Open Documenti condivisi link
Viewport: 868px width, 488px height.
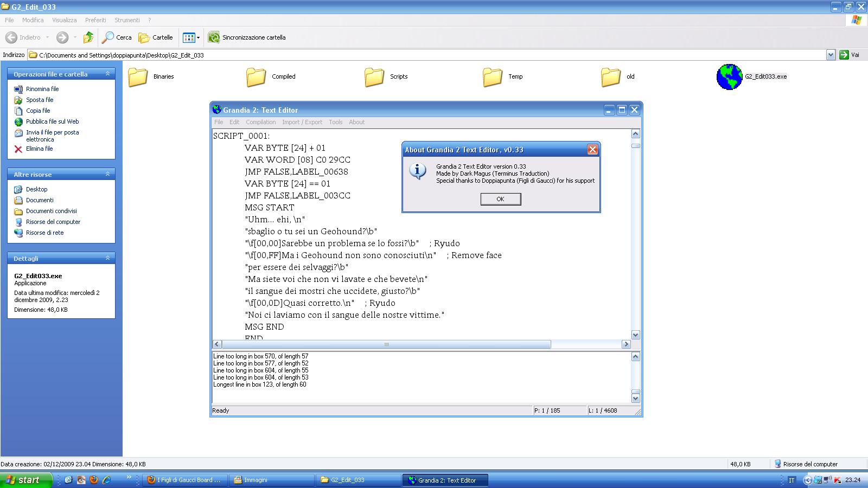(x=52, y=211)
